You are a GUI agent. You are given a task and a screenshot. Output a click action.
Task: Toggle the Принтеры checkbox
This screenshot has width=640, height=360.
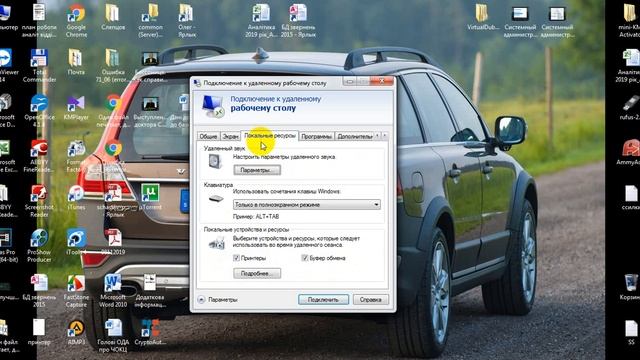click(236, 258)
